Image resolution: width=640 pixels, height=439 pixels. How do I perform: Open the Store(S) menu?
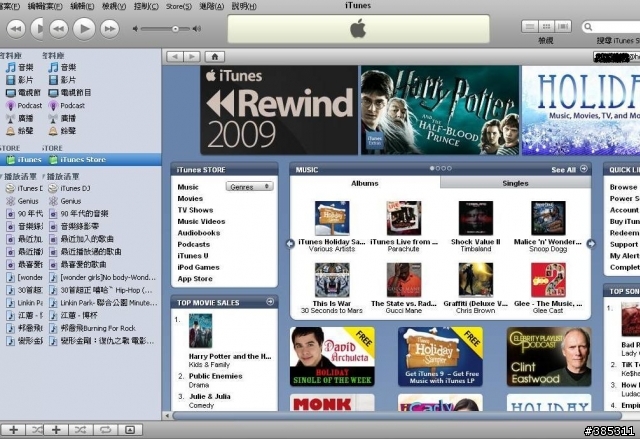179,6
